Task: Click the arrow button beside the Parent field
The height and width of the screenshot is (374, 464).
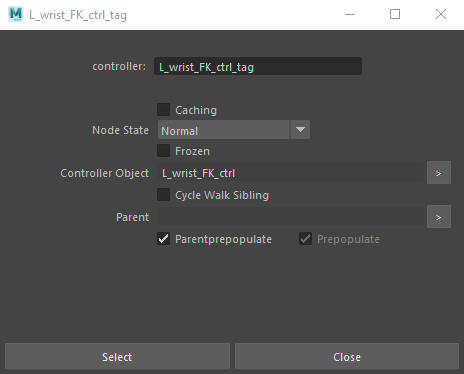Action: pos(439,217)
